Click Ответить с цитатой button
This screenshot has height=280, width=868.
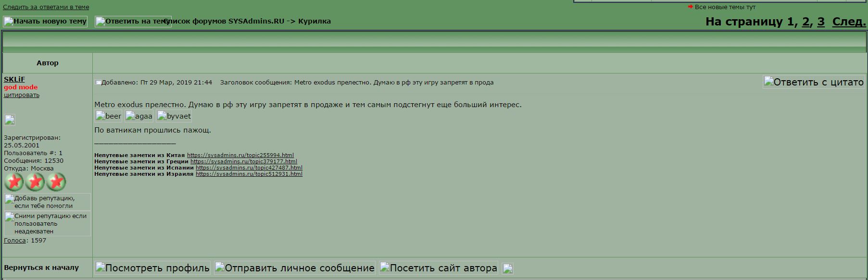(814, 82)
